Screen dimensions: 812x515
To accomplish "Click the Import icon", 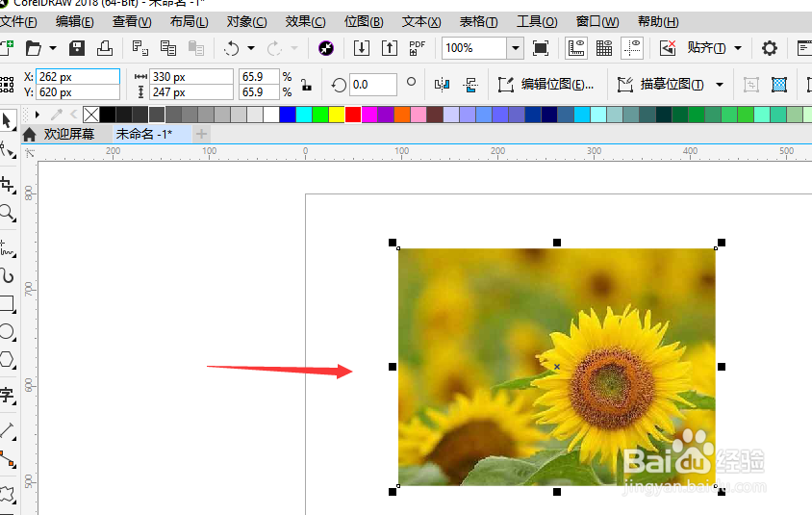I will click(362, 48).
